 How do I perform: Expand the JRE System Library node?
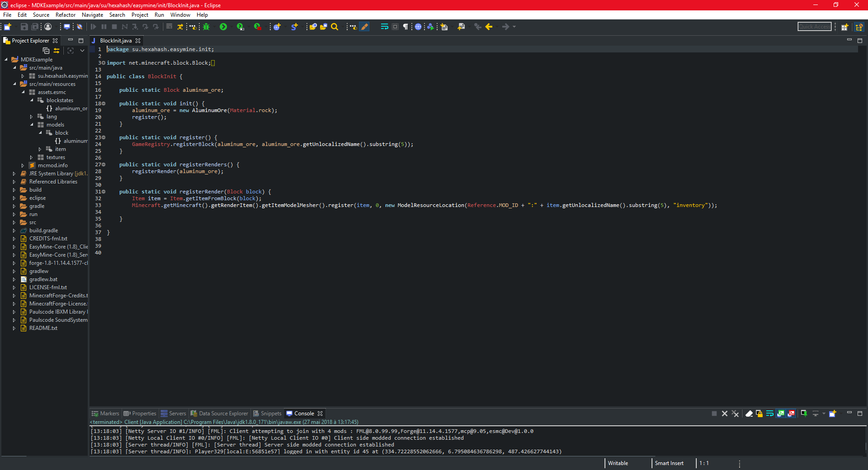pyautogui.click(x=14, y=174)
